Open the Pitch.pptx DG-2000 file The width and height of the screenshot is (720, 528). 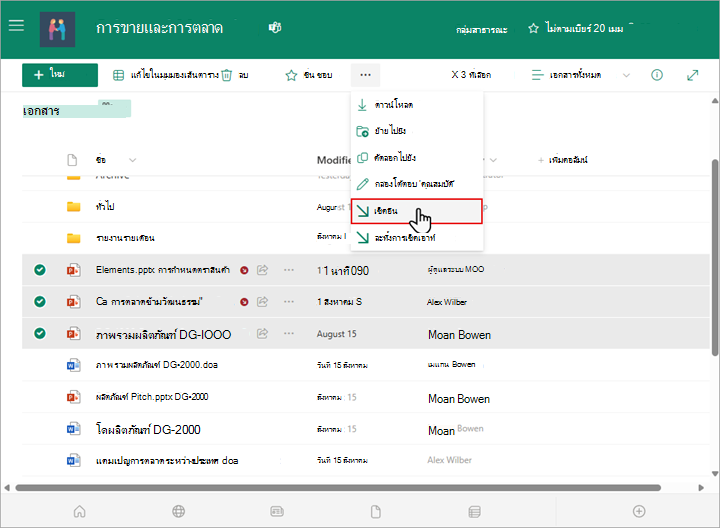(x=152, y=397)
